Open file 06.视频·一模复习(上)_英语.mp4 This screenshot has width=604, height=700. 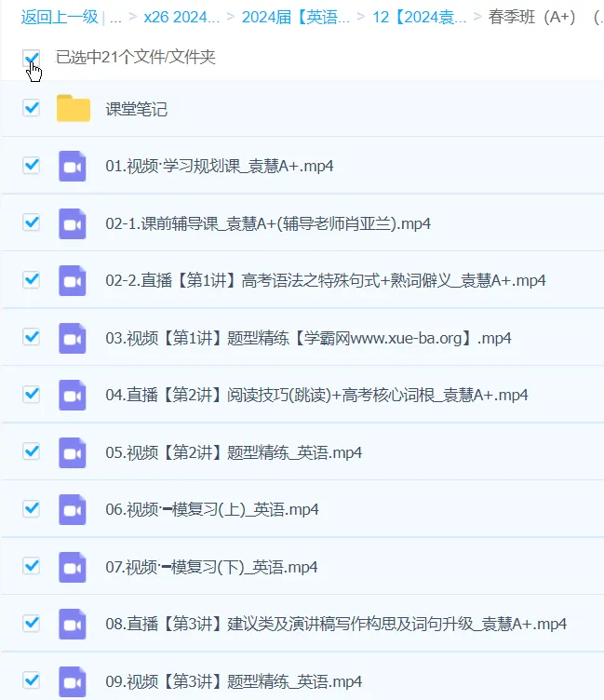(x=211, y=509)
